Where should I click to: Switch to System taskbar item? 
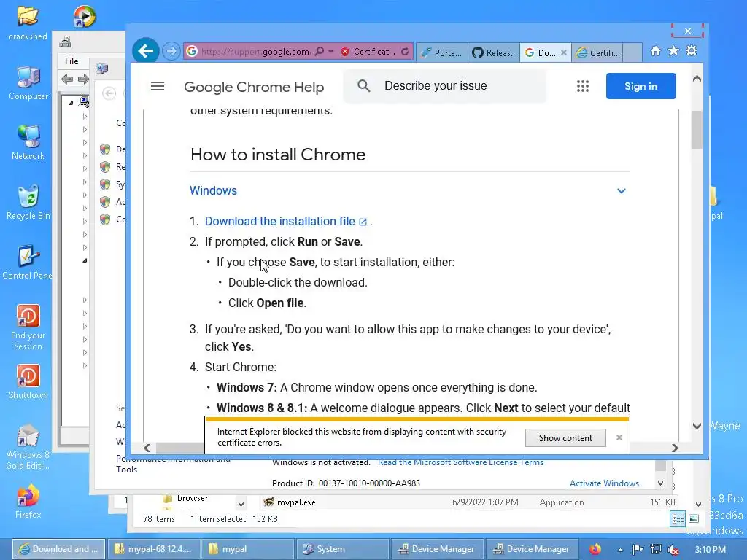point(342,549)
